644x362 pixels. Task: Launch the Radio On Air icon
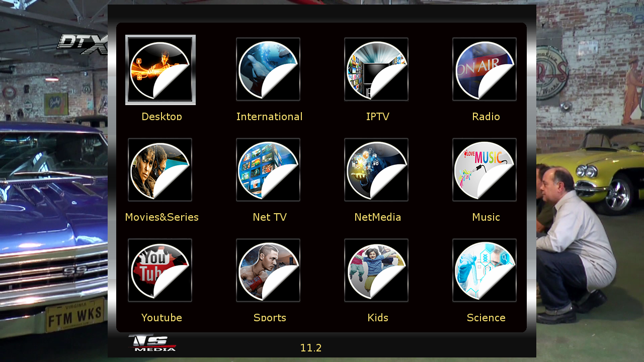[x=485, y=69]
